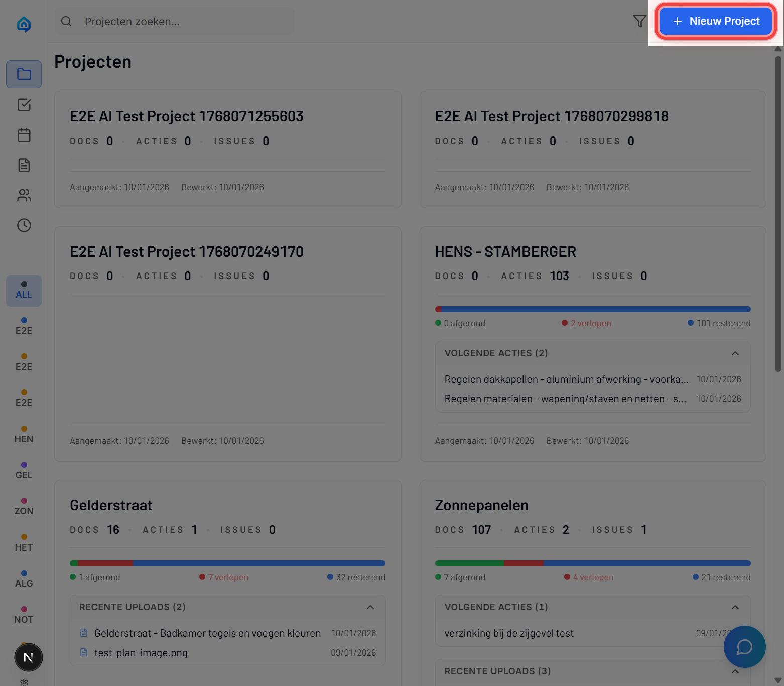Open the people/team icon in sidebar
This screenshot has width=784, height=686.
tap(24, 195)
